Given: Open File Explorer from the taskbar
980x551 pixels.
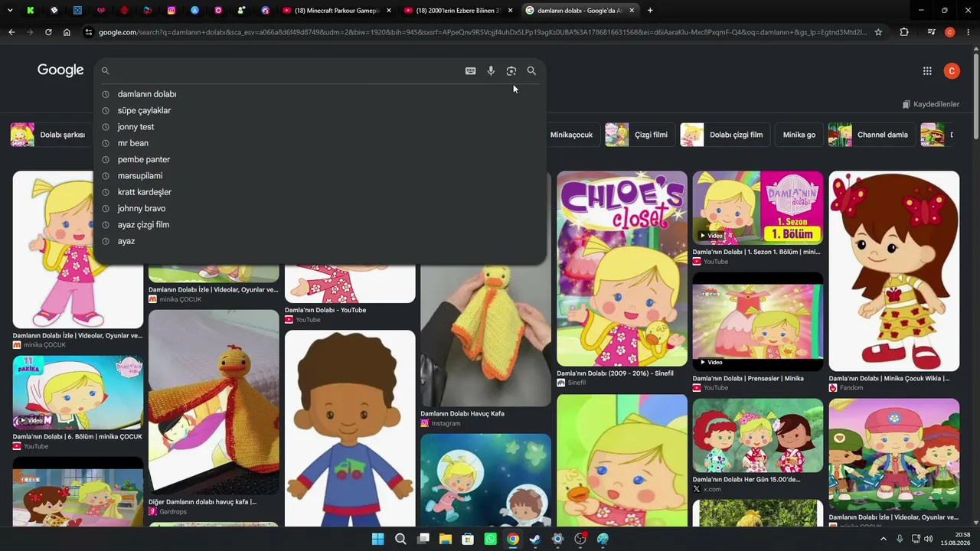Looking at the screenshot, I should click(x=446, y=539).
